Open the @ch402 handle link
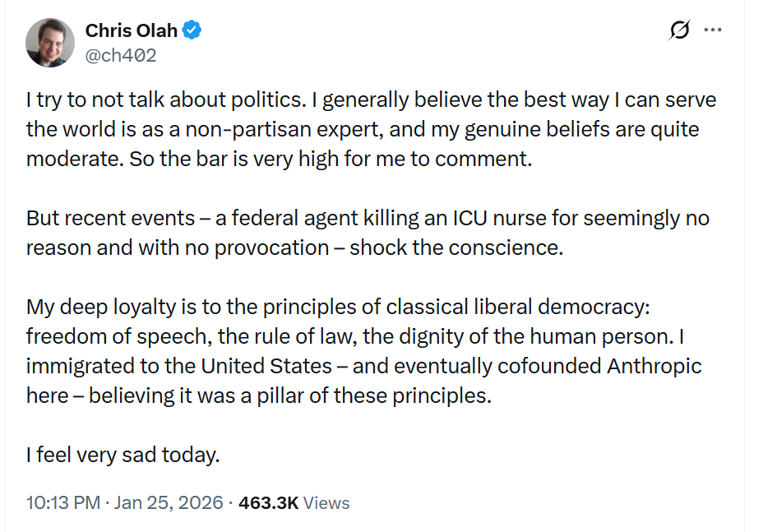 120,55
